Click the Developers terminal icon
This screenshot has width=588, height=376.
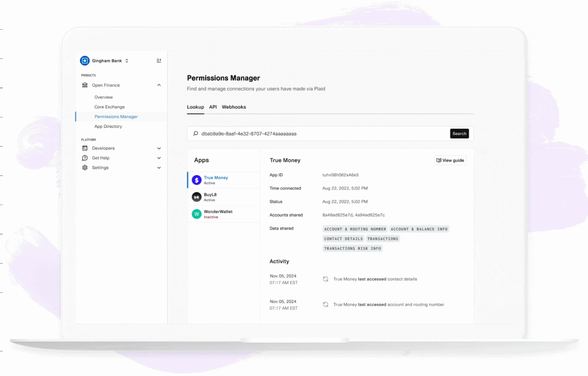(x=85, y=148)
